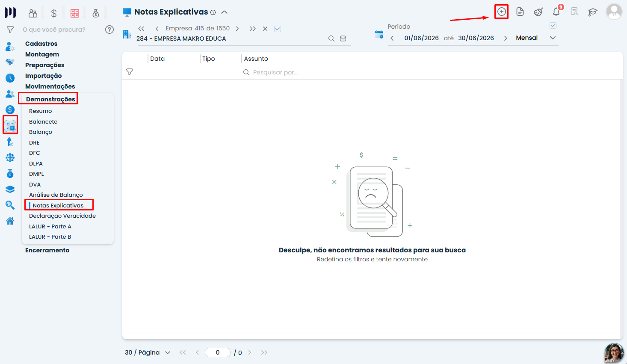
Task: Open the people module in the top toolbar
Action: click(x=33, y=13)
